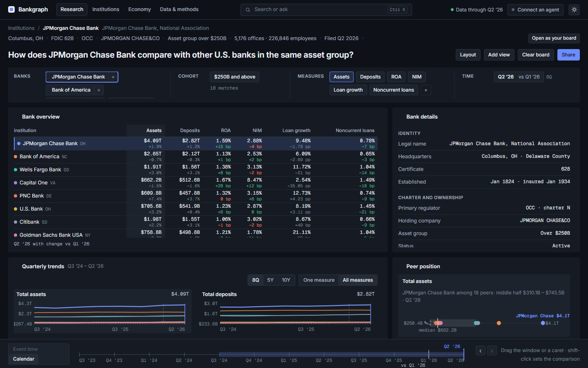Click in the Search or ask field
The height and width of the screenshot is (368, 588).
pyautogui.click(x=326, y=9)
